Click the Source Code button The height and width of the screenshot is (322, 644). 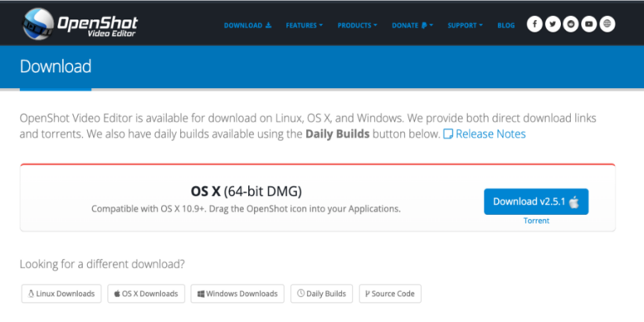[x=390, y=293]
